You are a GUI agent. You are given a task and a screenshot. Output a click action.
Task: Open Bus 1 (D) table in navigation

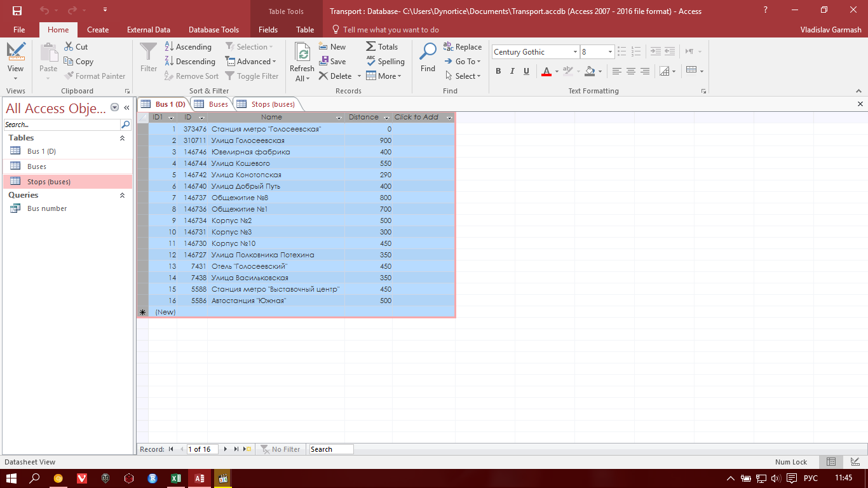pyautogui.click(x=68, y=151)
